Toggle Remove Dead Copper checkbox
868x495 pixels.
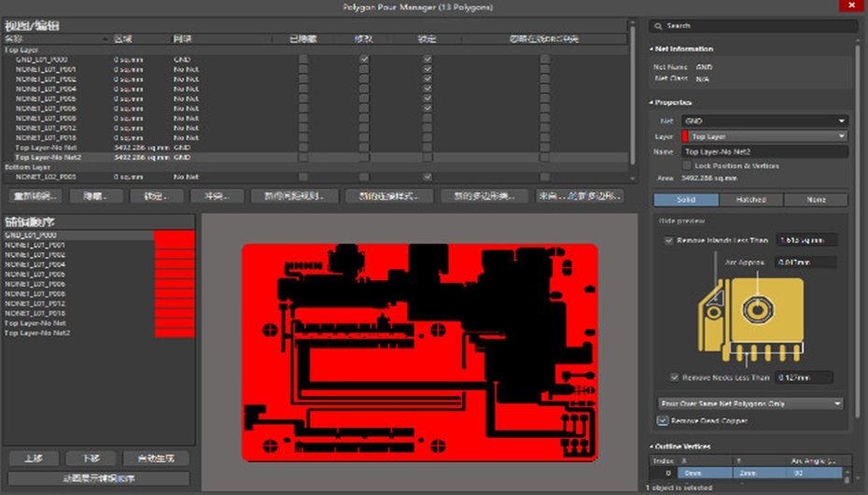pos(662,421)
